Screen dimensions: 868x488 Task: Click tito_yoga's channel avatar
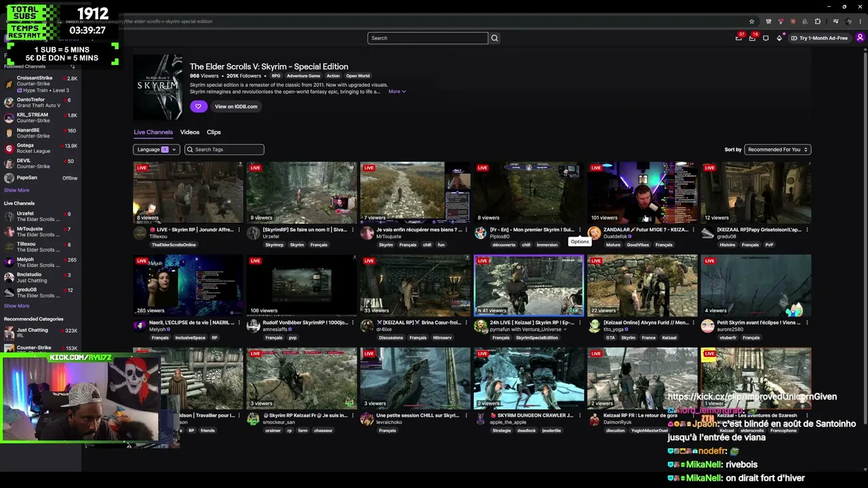coord(594,326)
